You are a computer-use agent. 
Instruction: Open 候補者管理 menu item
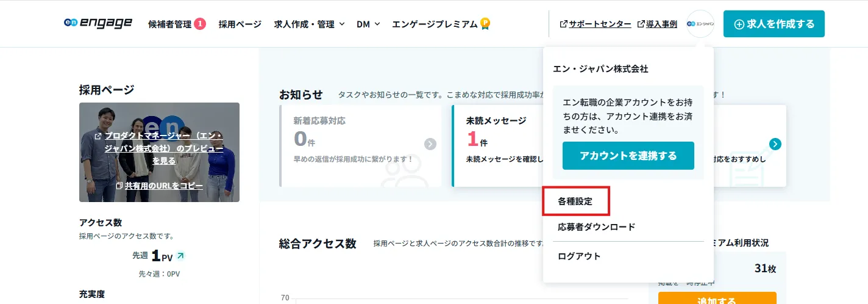click(170, 24)
